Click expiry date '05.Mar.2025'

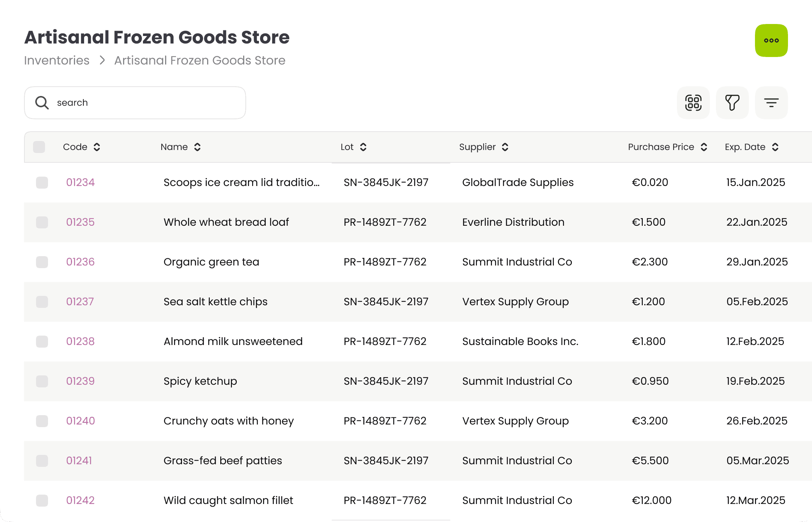point(758,460)
